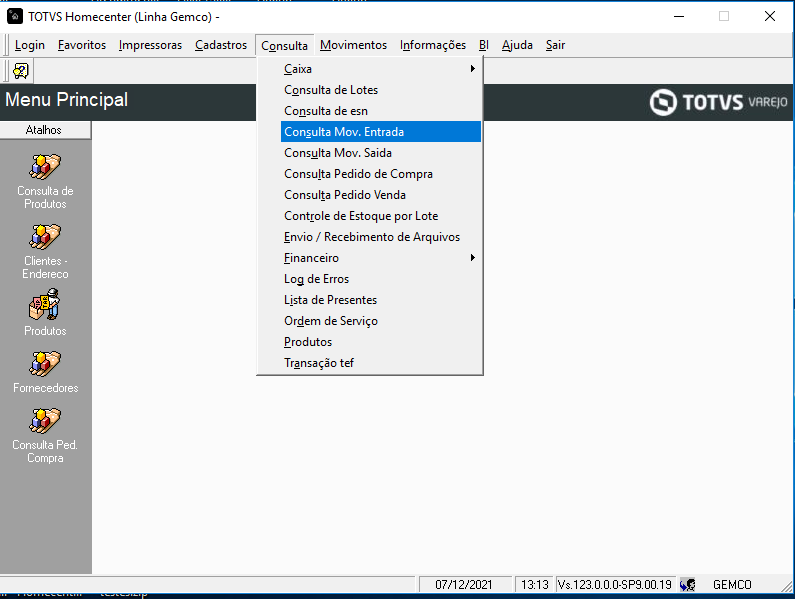Maximize the TOTVS Homecenter window
795x599 pixels.
(724, 16)
